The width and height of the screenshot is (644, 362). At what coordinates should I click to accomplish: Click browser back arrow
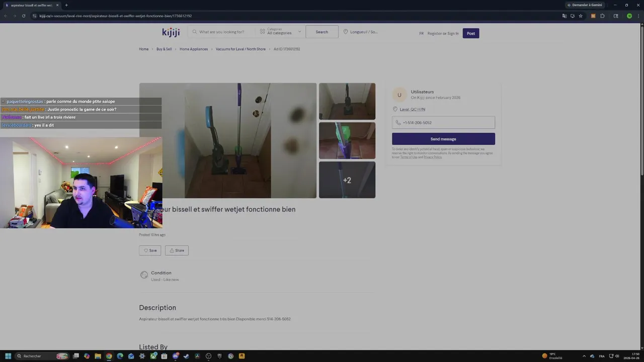pos(6,16)
